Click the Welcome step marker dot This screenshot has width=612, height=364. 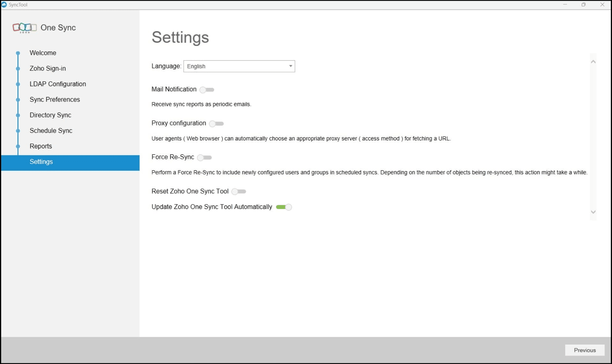18,53
